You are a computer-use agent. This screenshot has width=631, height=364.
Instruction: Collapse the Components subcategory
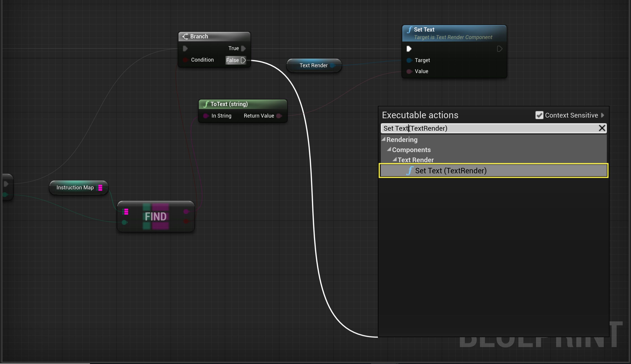pos(389,149)
